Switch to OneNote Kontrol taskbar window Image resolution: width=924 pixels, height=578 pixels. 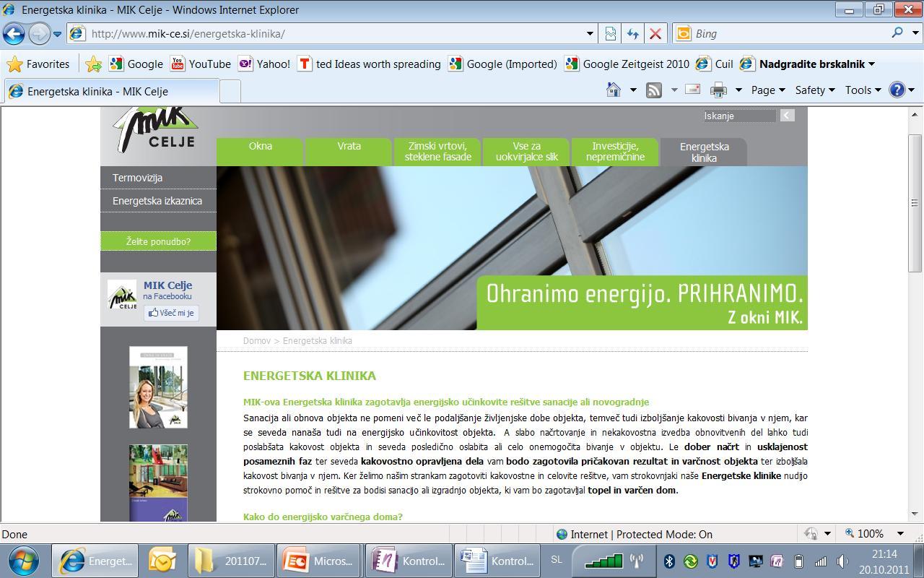pos(408,561)
